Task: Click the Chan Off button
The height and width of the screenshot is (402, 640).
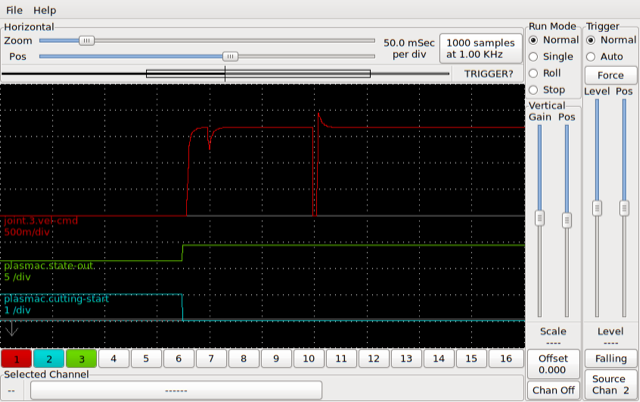Action: [x=553, y=390]
